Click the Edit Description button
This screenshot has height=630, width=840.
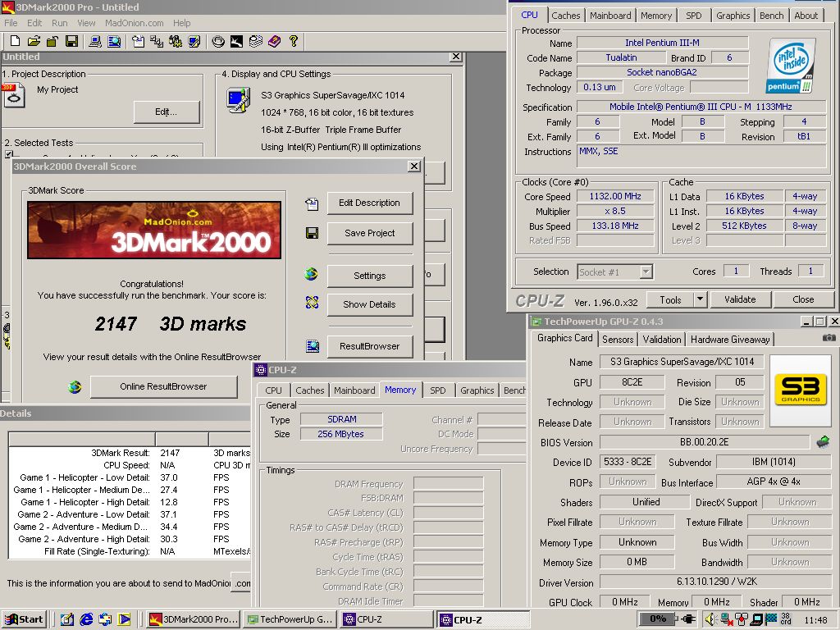pyautogui.click(x=370, y=203)
